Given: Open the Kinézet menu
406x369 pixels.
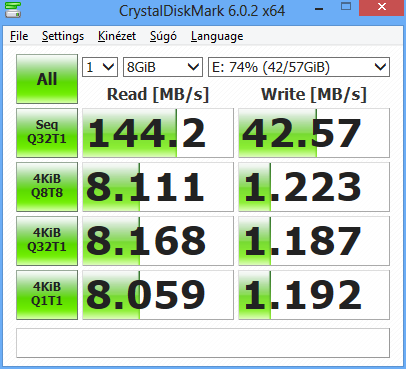Looking at the screenshot, I should tap(117, 36).
